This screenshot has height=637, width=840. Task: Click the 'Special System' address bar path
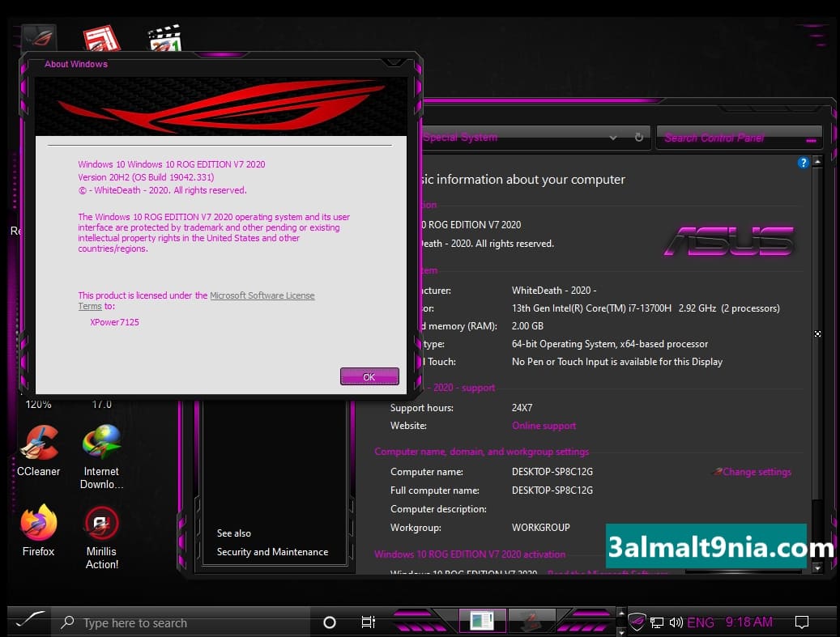point(461,137)
